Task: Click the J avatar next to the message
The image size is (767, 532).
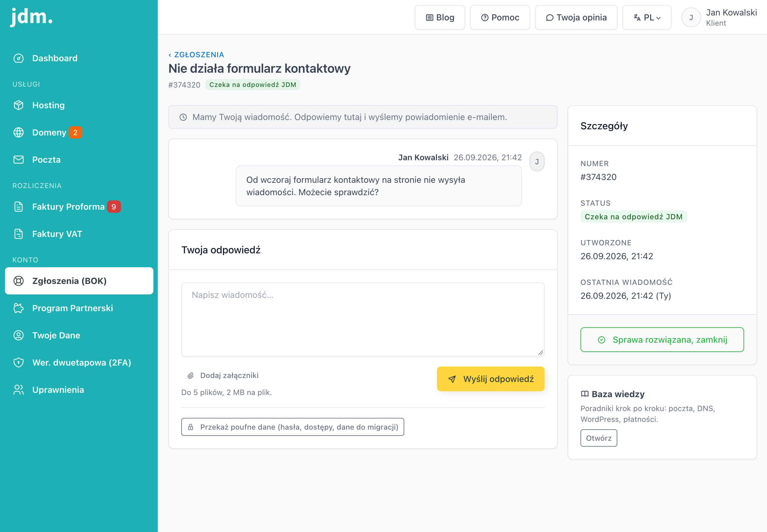Action: click(x=537, y=162)
